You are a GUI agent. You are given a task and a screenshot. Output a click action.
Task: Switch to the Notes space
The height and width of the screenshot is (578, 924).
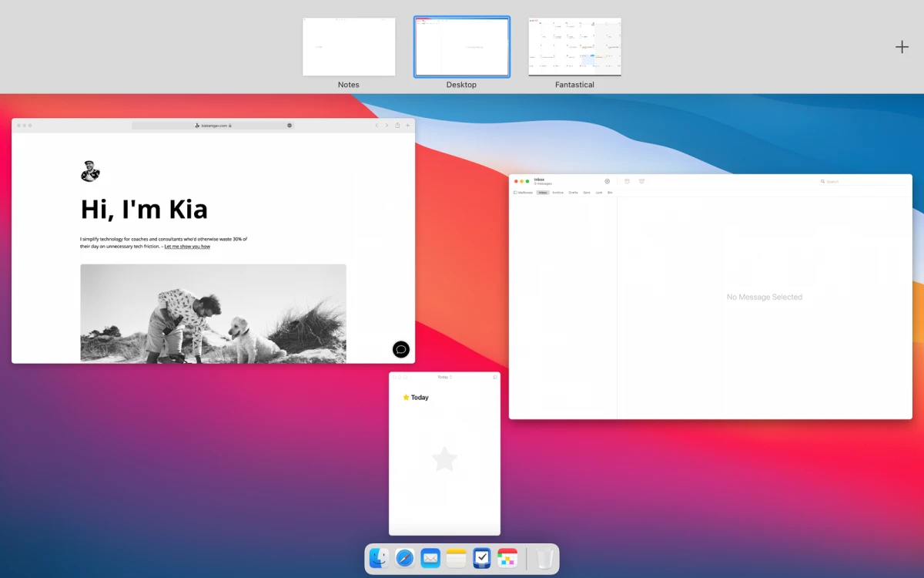(x=349, y=47)
